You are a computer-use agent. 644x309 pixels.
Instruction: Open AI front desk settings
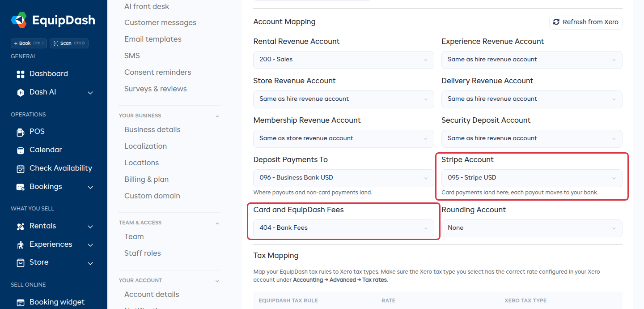(x=147, y=6)
